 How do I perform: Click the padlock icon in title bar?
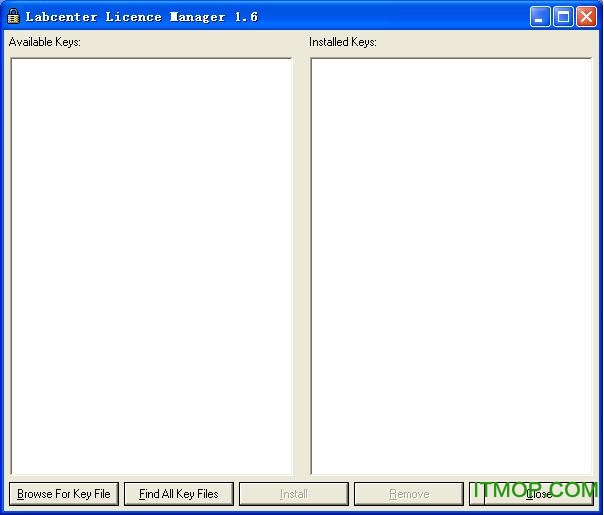point(13,16)
